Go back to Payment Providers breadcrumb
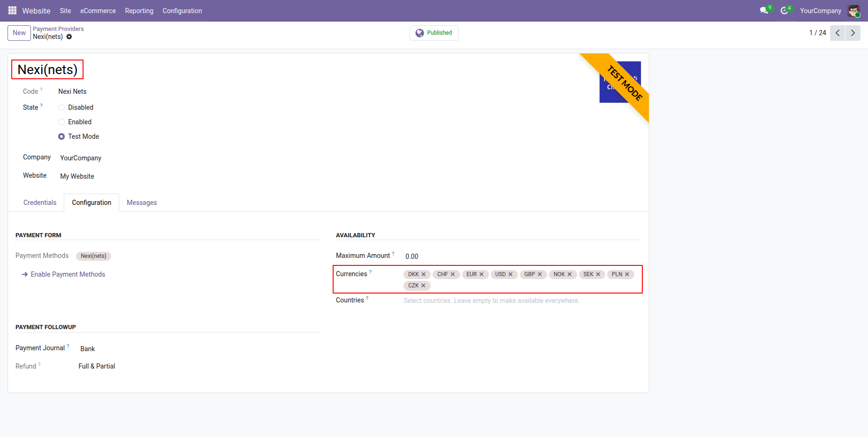Image resolution: width=868 pixels, height=437 pixels. tap(58, 29)
